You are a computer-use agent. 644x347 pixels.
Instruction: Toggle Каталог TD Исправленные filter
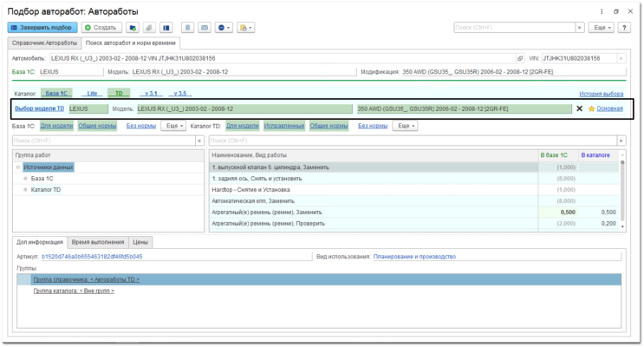(284, 126)
